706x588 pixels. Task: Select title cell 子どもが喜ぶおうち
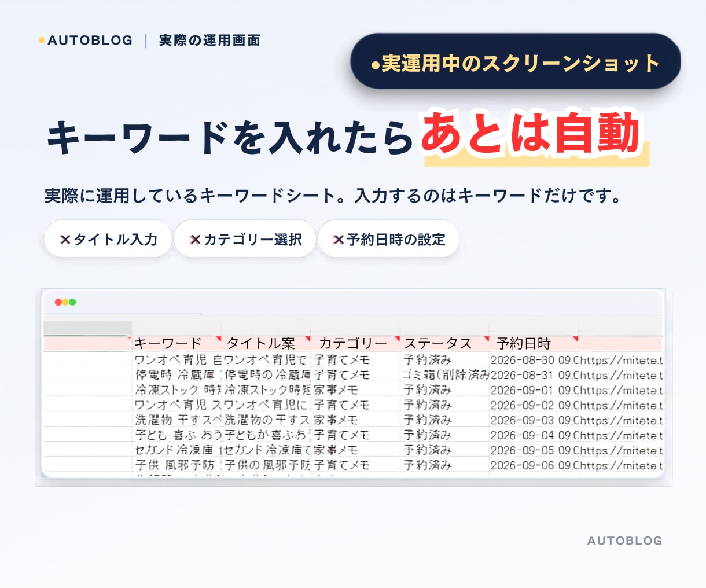267,435
